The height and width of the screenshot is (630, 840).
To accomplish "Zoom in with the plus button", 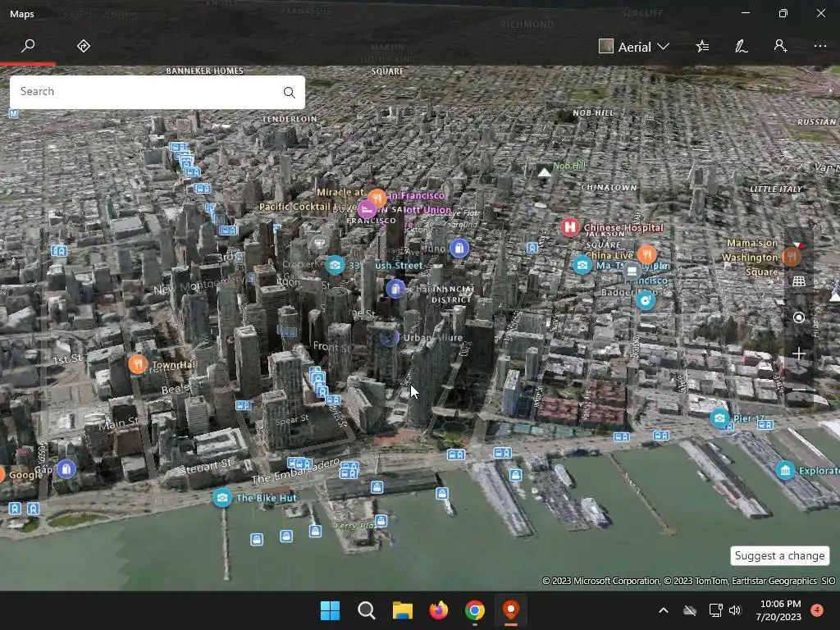I will tap(799, 354).
